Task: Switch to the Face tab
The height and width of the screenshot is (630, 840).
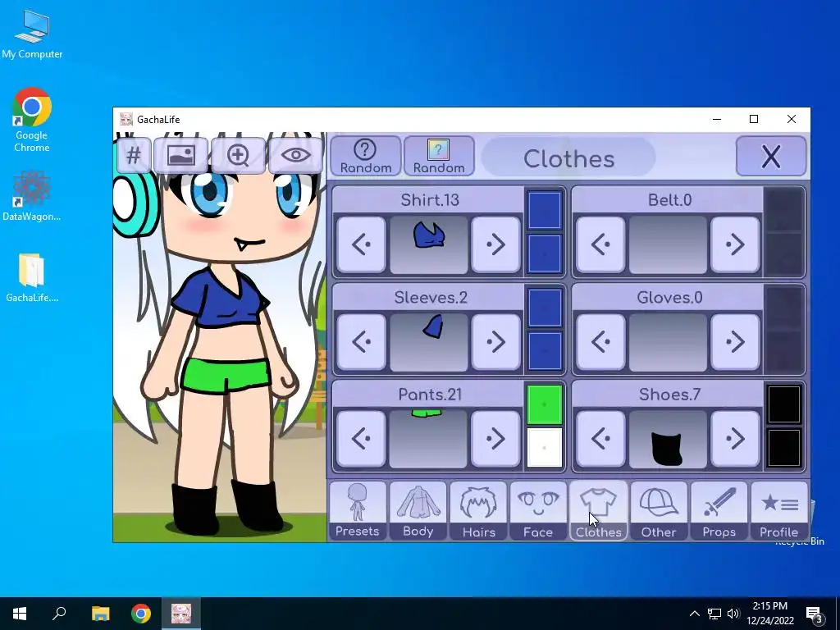Action: (x=538, y=510)
